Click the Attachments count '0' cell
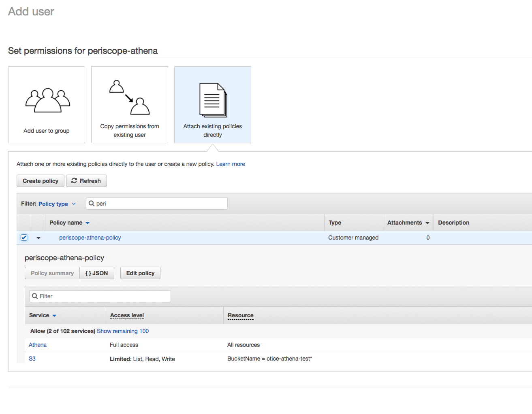Image resolution: width=532 pixels, height=414 pixels. [x=428, y=238]
